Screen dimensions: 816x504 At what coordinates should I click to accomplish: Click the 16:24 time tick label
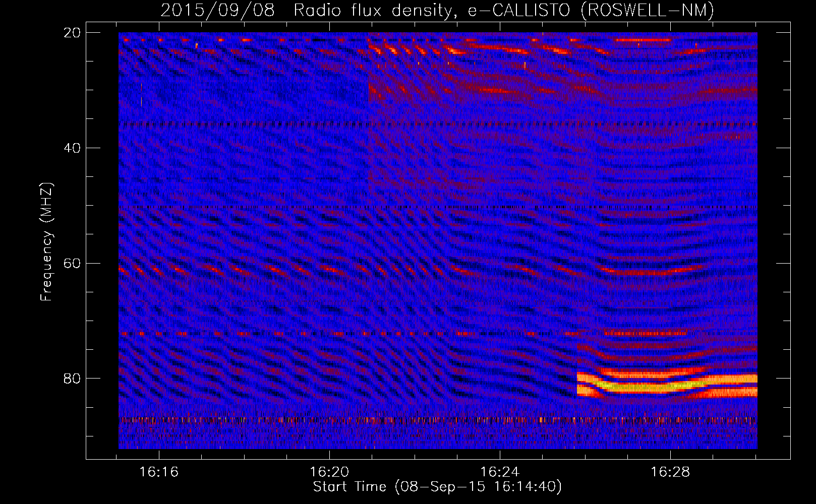pos(500,472)
